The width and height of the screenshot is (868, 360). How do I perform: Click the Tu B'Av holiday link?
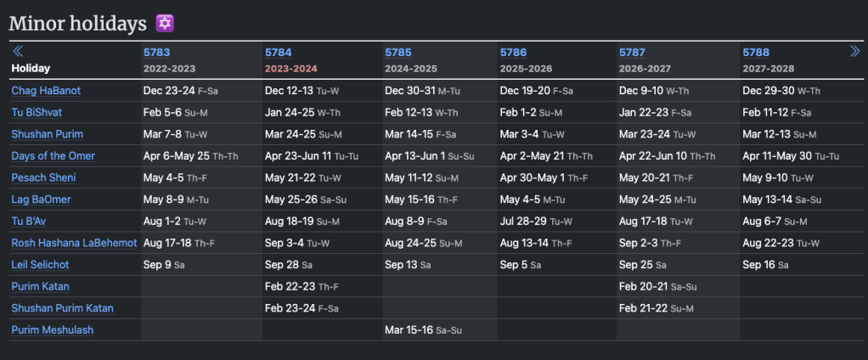29,222
